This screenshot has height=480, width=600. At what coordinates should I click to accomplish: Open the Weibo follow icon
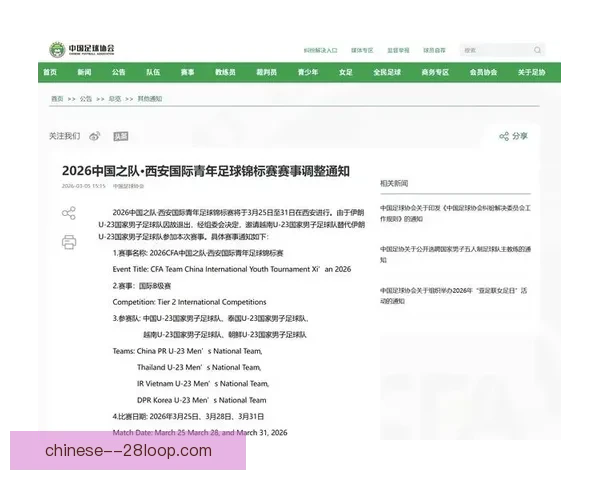pos(95,136)
